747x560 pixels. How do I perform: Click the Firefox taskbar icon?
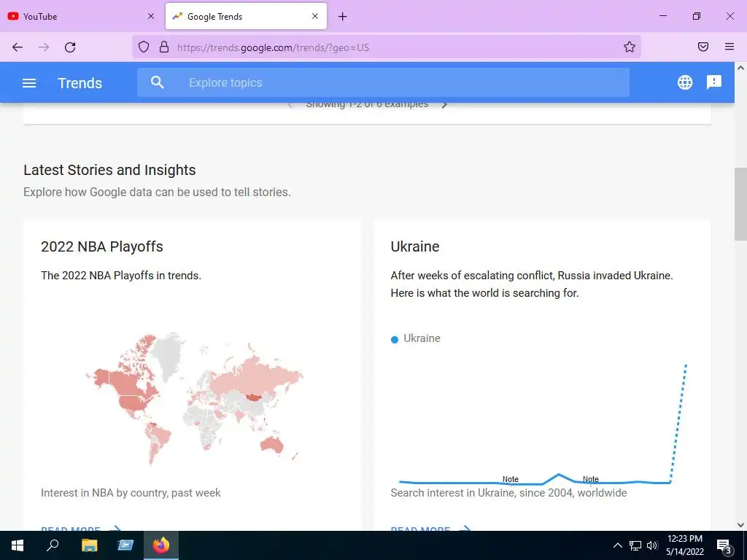[x=161, y=545]
